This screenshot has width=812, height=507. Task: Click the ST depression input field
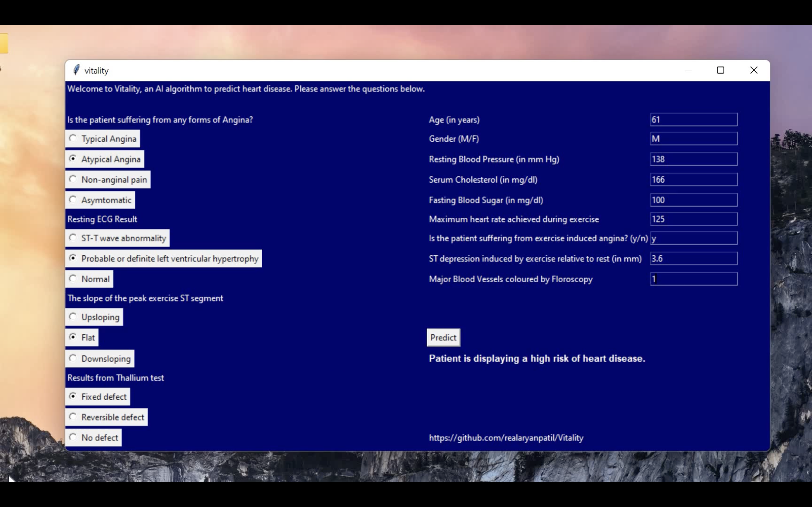point(693,259)
